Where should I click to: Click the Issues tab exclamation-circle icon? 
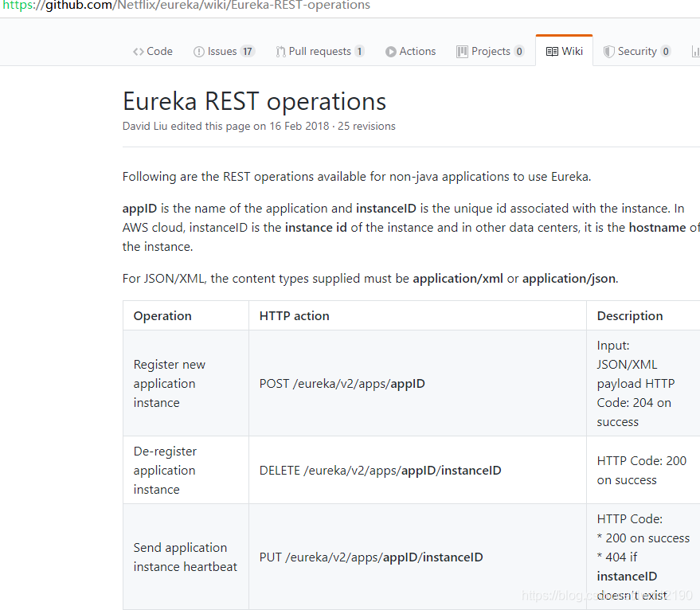198,52
